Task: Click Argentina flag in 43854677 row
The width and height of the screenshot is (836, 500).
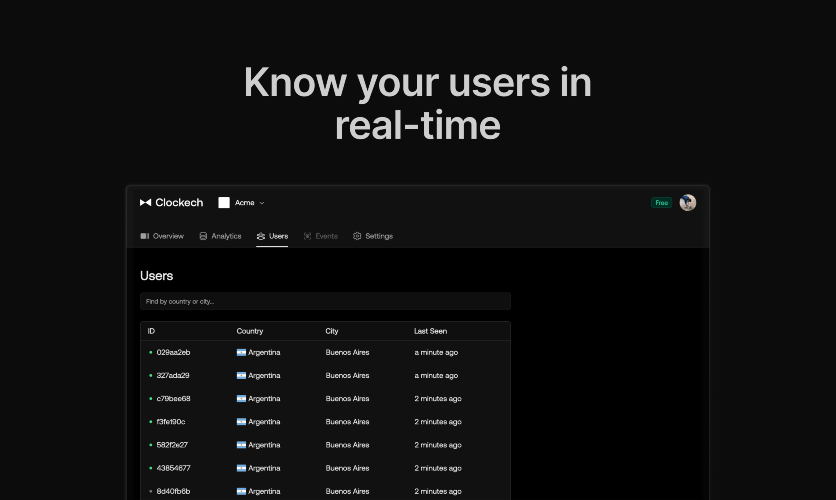Action: tap(241, 468)
